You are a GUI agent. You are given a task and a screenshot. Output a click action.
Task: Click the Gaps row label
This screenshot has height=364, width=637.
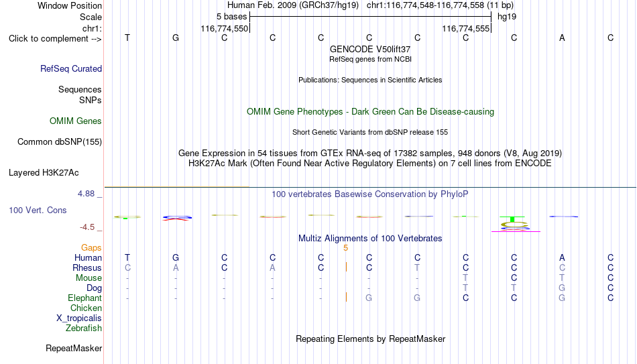pyautogui.click(x=91, y=248)
